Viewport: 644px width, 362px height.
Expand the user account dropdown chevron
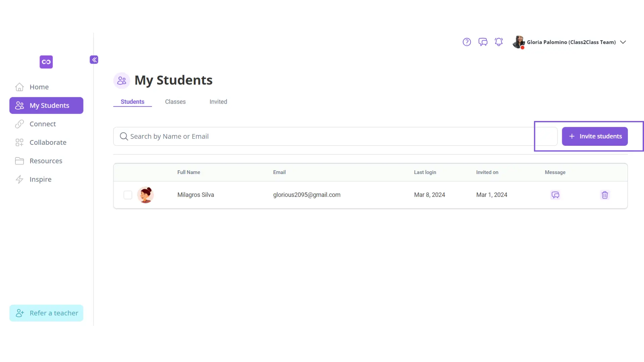623,42
